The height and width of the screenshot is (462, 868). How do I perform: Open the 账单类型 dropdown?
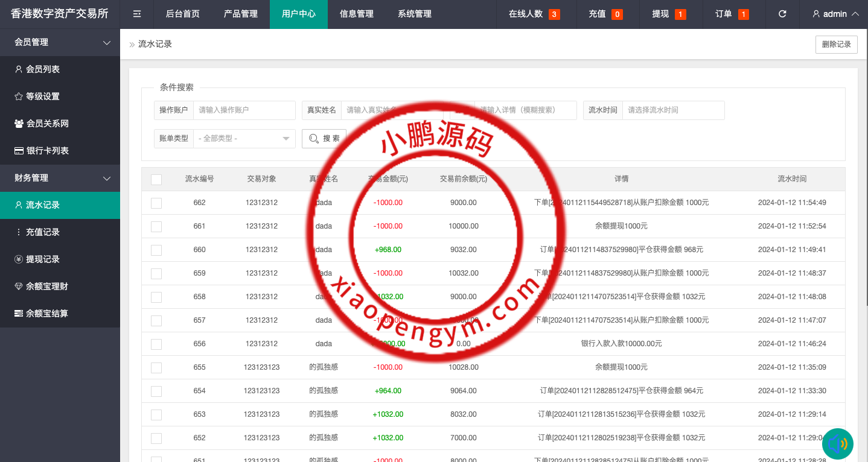[x=244, y=139]
